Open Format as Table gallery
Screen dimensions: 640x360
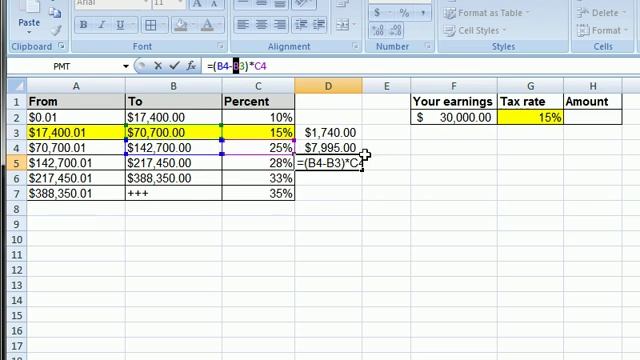pyautogui.click(x=487, y=13)
